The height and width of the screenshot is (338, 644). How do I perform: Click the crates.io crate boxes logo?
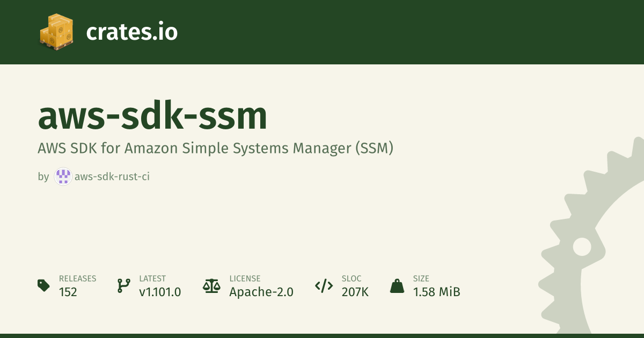[x=56, y=32]
